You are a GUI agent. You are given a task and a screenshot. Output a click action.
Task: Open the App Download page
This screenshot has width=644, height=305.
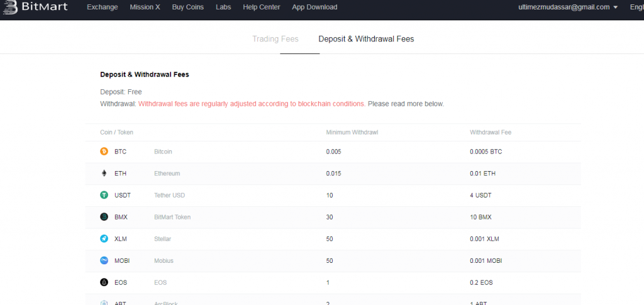pyautogui.click(x=314, y=7)
